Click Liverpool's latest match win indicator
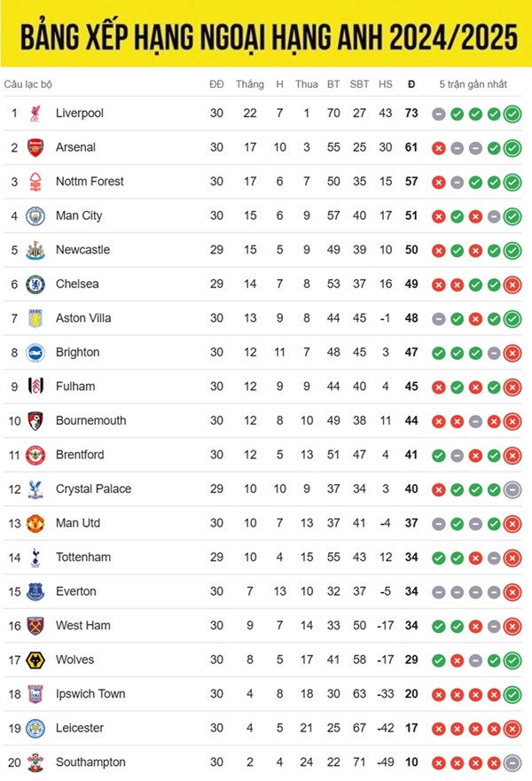Viewport: 532px width, 781px height. click(512, 113)
